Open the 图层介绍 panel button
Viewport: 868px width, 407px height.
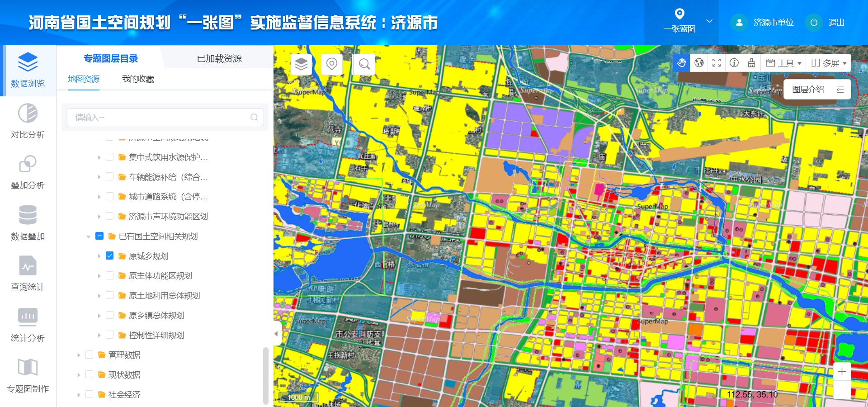click(x=817, y=90)
